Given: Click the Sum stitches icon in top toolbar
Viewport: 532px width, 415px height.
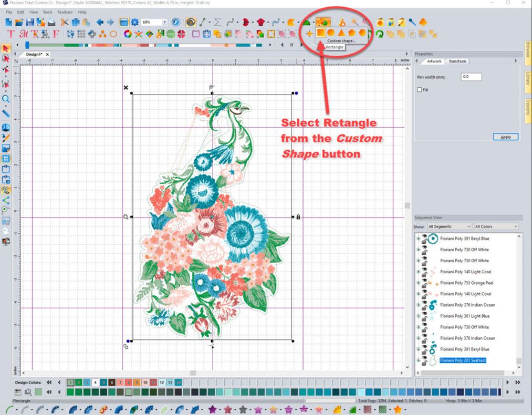Looking at the screenshot, I should click(217, 22).
